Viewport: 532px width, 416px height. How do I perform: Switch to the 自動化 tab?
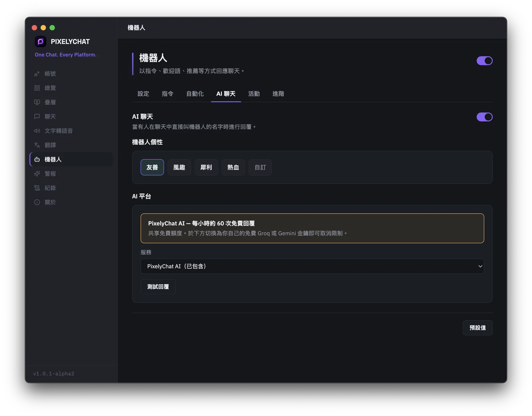tap(195, 94)
